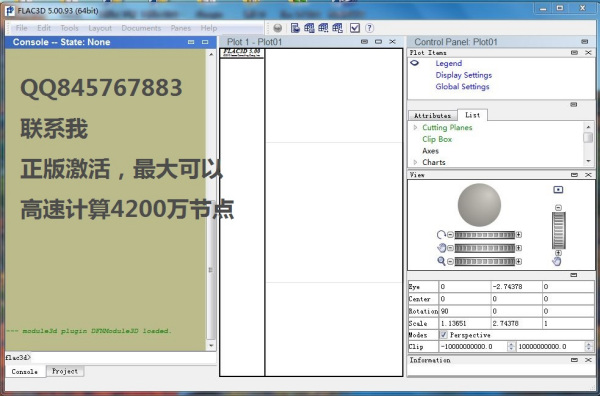Open the Panes menu
This screenshot has width=600, height=396.
[181, 28]
